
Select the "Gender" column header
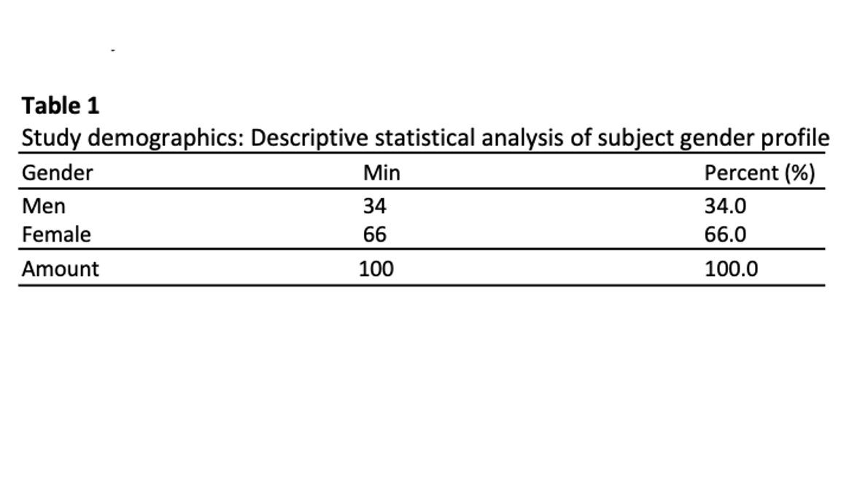click(58, 174)
